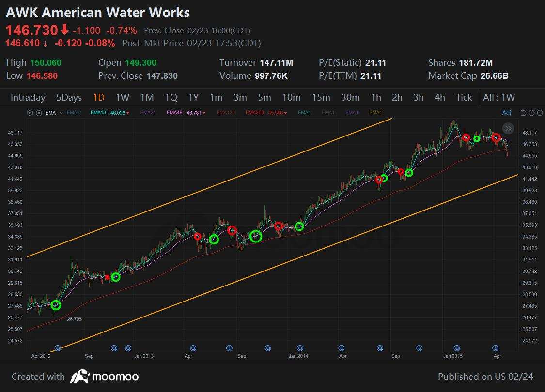
Task: Select the 3m timeframe
Action: [x=240, y=98]
